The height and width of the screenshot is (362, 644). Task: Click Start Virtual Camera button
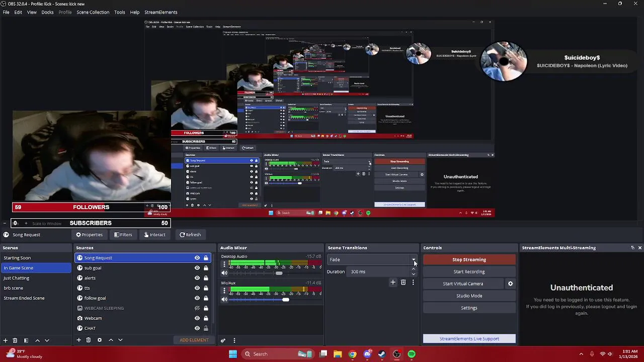pos(463,284)
